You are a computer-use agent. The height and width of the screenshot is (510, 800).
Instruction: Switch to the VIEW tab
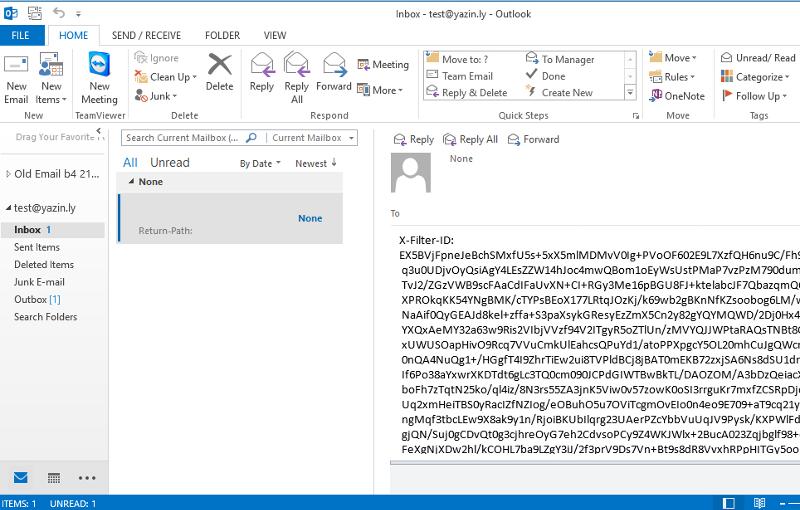click(x=275, y=36)
